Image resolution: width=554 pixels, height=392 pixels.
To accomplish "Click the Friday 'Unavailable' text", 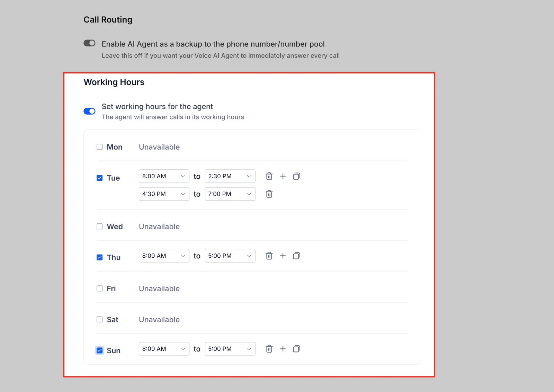I will click(x=159, y=288).
